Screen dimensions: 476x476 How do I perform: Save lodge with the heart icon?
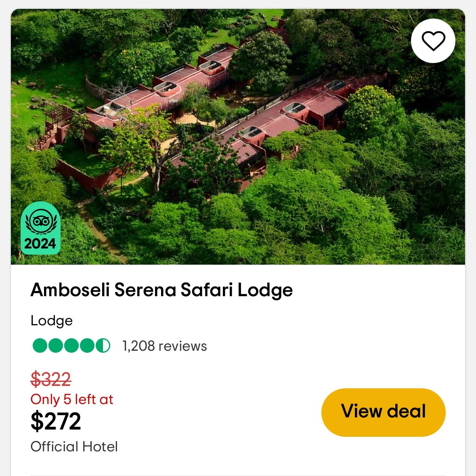tap(433, 41)
